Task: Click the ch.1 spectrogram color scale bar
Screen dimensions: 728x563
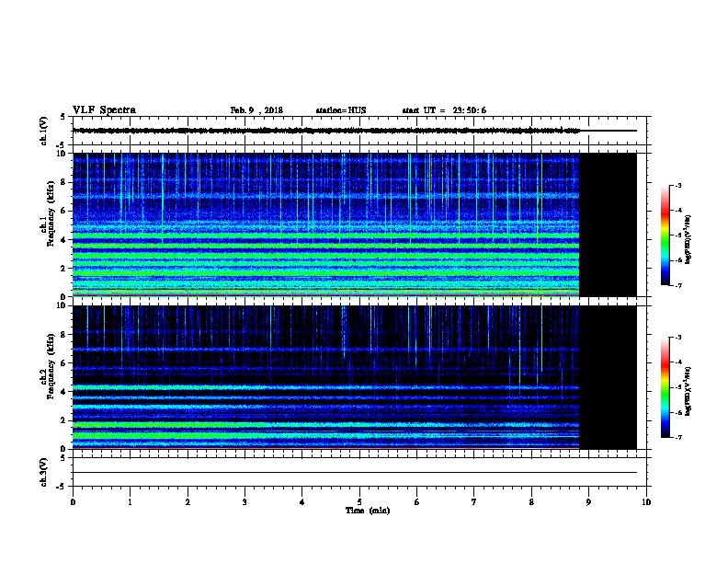Action: pos(665,236)
